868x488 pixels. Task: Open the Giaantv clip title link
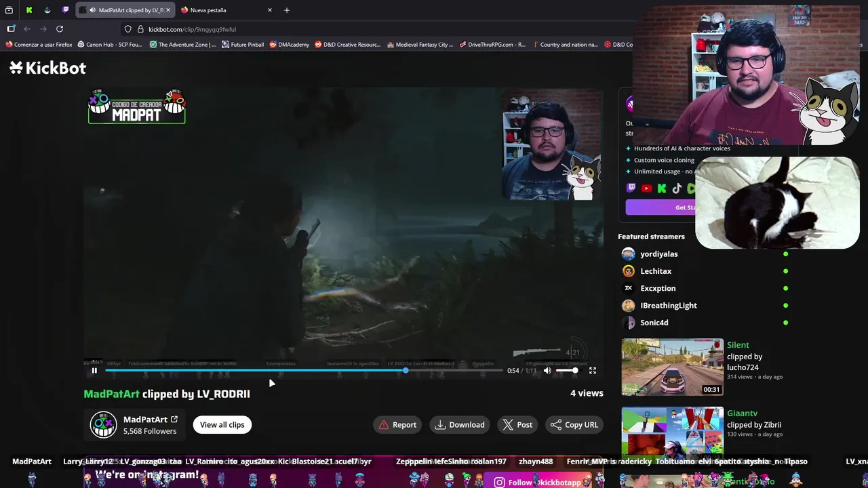tap(742, 413)
